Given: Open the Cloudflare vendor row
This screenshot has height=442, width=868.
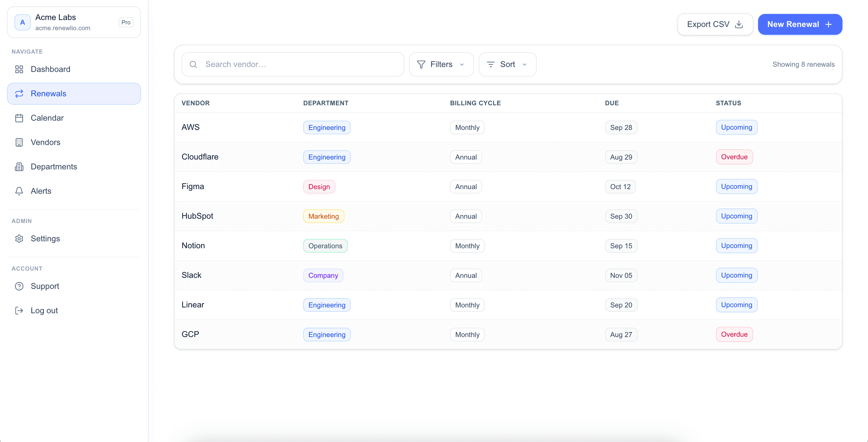Looking at the screenshot, I should point(508,157).
